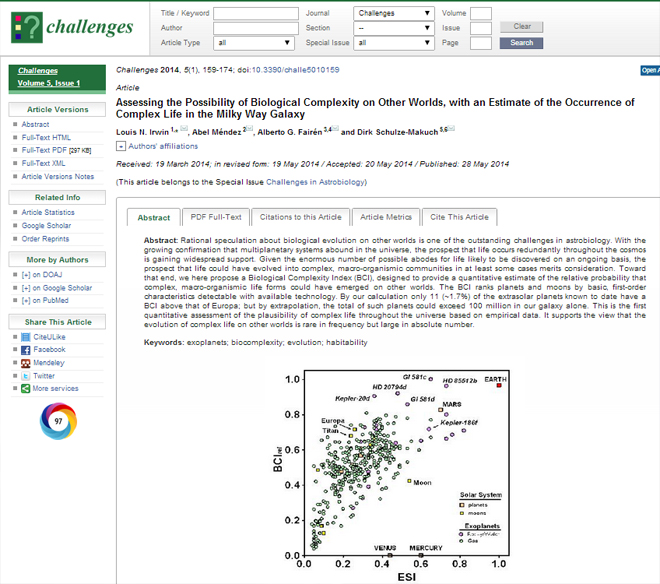The width and height of the screenshot is (660, 584).
Task: Open the Article Type dropdown
Action: [254, 43]
